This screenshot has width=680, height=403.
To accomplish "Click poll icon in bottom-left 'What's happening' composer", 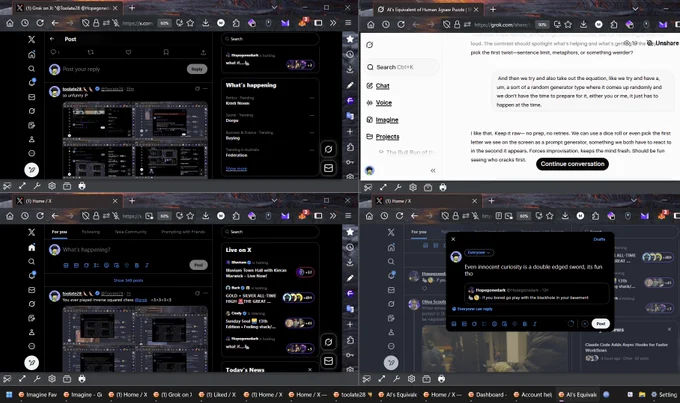I will pyautogui.click(x=96, y=265).
